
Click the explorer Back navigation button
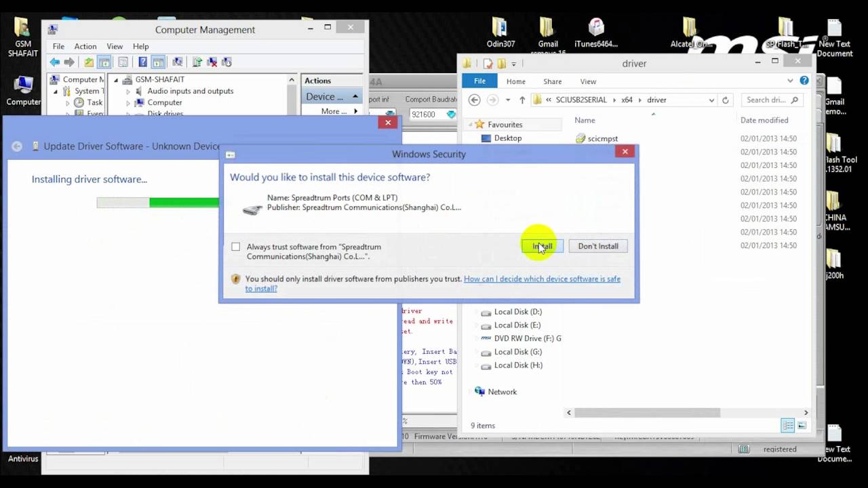(x=475, y=100)
